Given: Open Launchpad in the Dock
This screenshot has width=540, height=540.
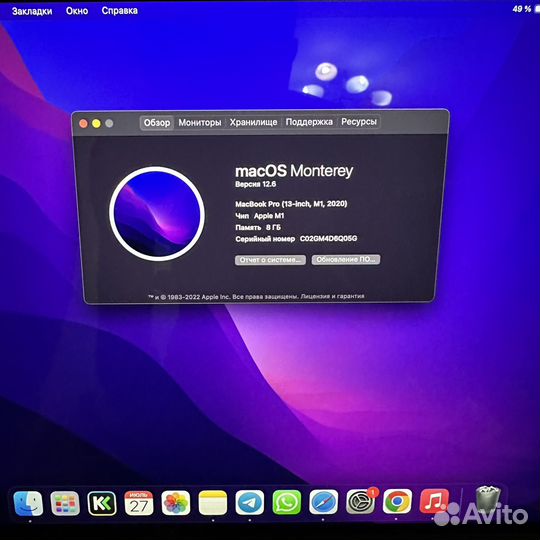Looking at the screenshot, I should point(65,503).
